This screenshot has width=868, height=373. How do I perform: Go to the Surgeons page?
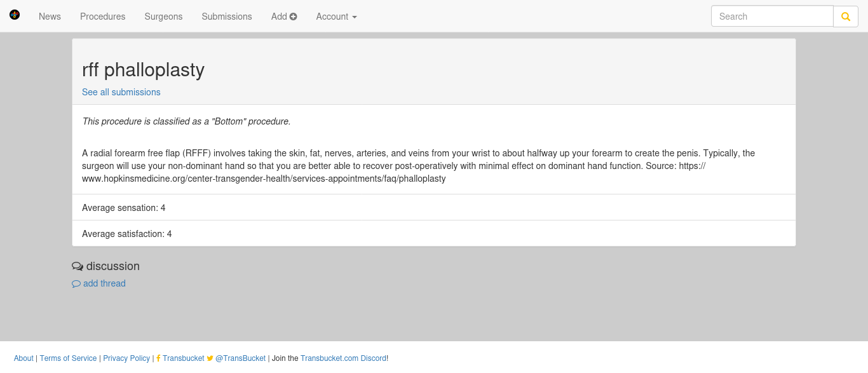coord(163,17)
